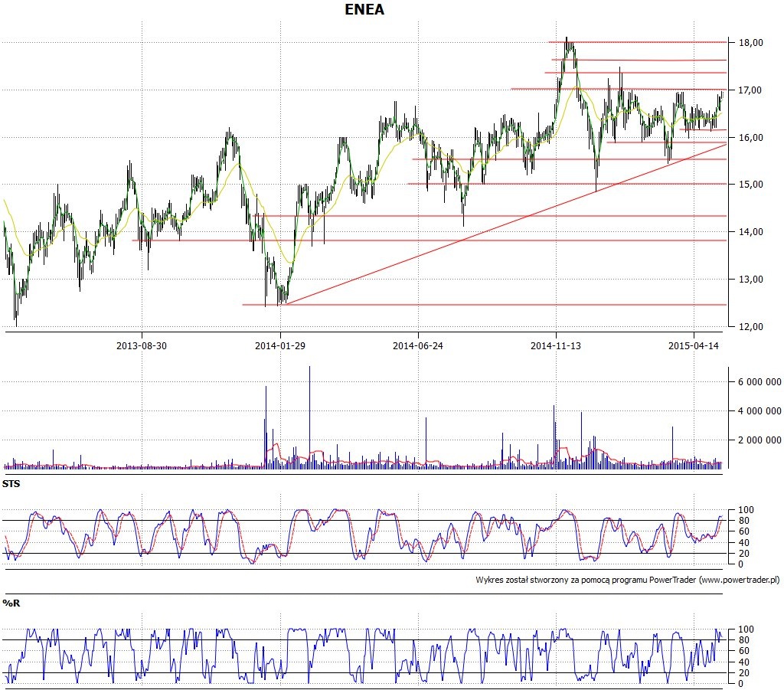Click the 2015-04-14 date label

coord(694,345)
